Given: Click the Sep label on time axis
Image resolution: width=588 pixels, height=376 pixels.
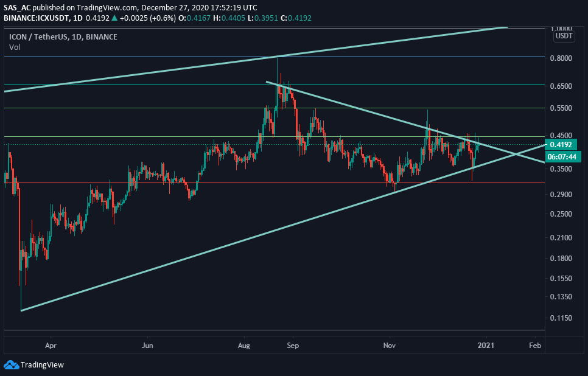Looking at the screenshot, I should click(x=293, y=345).
